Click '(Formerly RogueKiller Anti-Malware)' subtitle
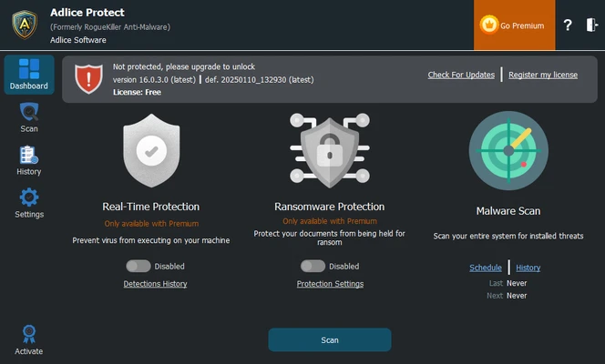Screen dimensions: 605x364 tap(110, 27)
